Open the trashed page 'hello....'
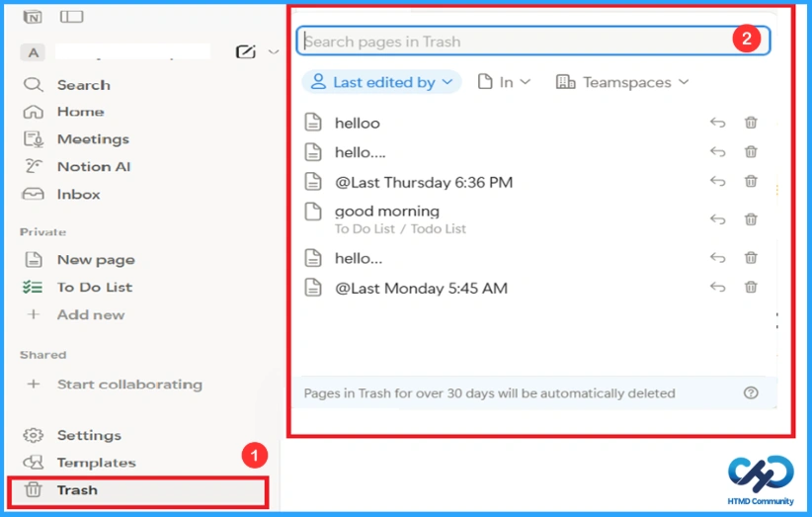Viewport: 812px width, 517px height. click(360, 153)
